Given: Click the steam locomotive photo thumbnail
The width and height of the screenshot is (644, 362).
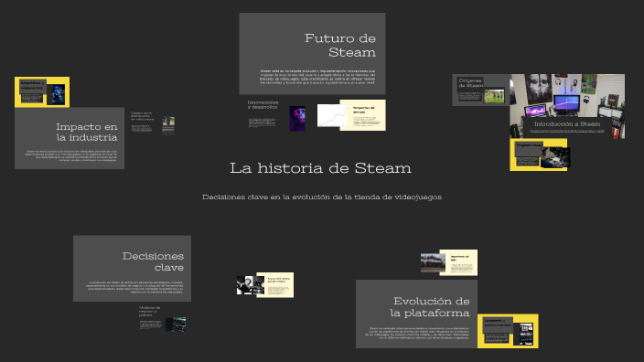Looking at the screenshot, I should click(x=433, y=262).
